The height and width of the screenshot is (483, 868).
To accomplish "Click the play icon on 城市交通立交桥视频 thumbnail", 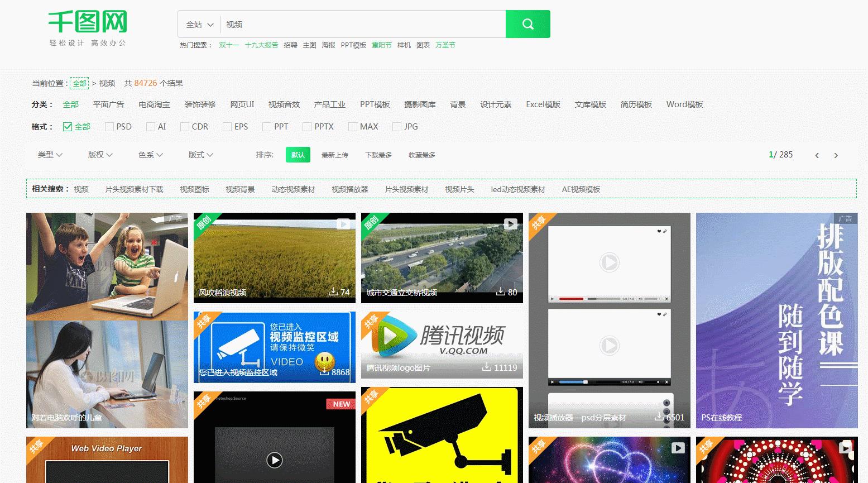I will pos(510,223).
